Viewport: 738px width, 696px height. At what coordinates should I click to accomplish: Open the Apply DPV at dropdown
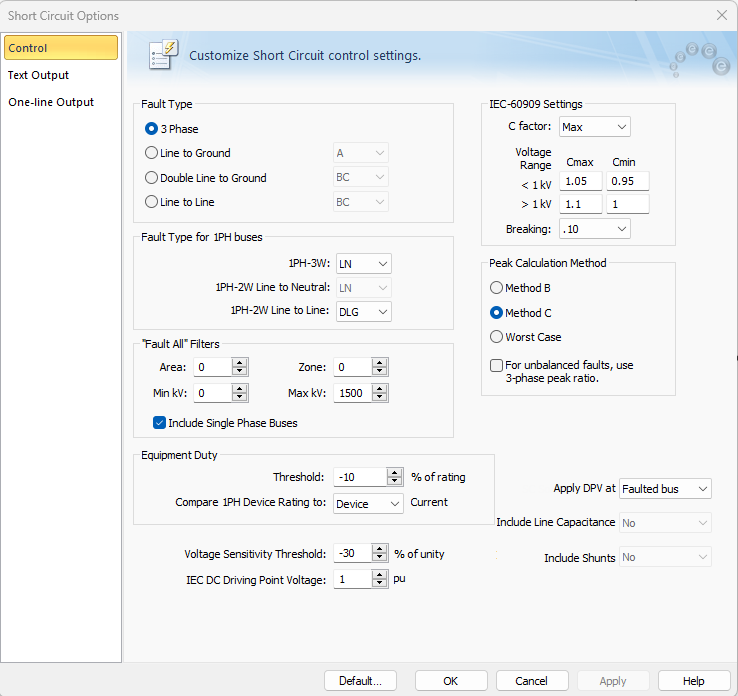click(665, 488)
